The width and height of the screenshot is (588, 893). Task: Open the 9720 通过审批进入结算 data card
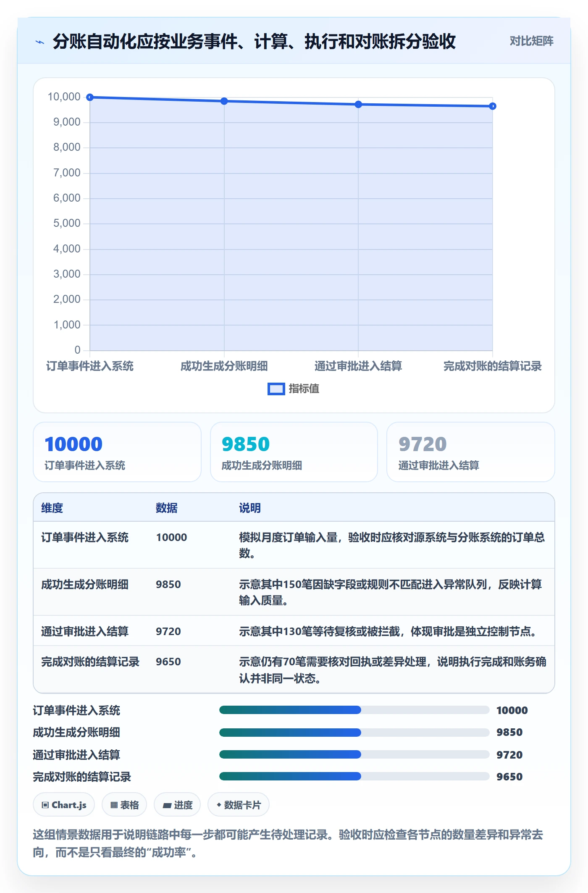[x=471, y=452]
